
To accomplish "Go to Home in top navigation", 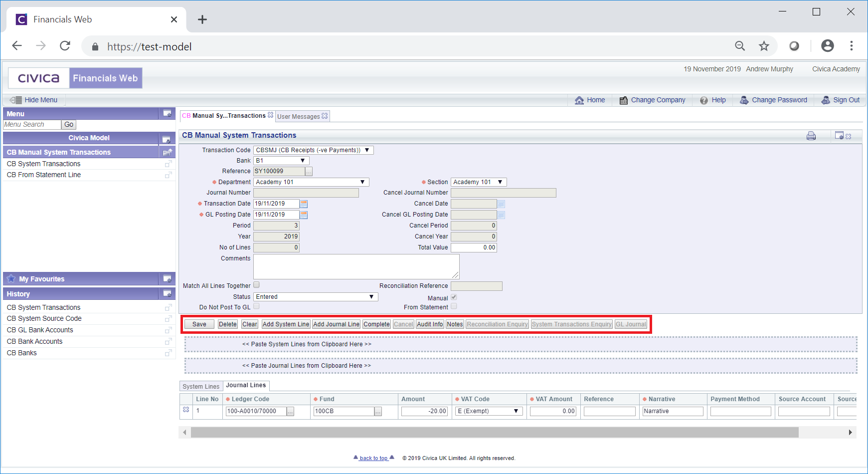I will (x=590, y=100).
